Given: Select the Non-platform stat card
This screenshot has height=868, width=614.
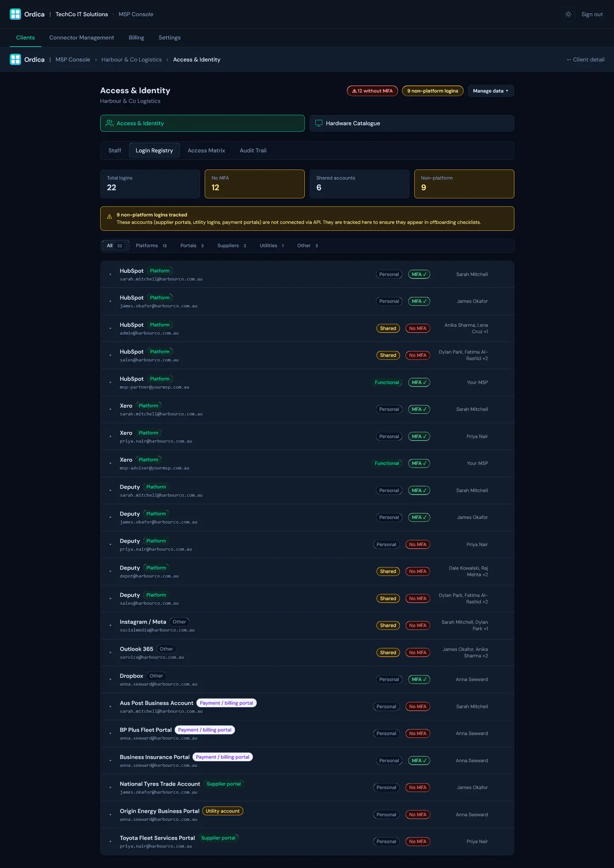Looking at the screenshot, I should click(x=464, y=184).
